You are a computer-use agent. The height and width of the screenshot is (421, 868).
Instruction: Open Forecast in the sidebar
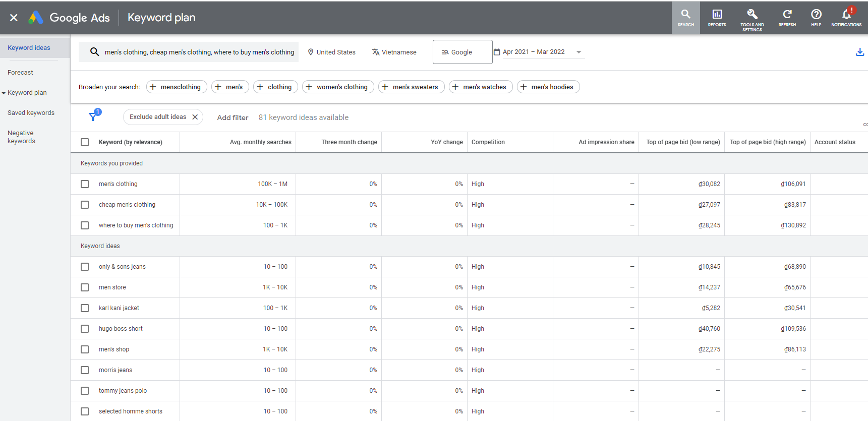pyautogui.click(x=20, y=73)
